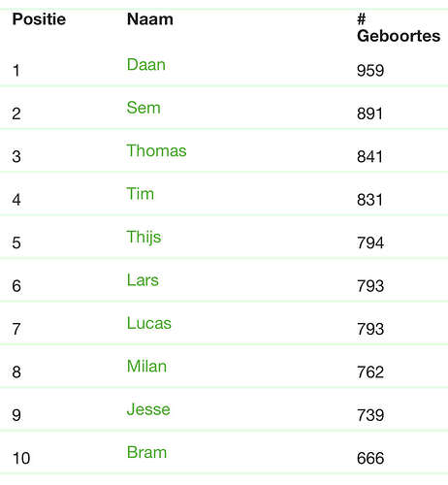448x485 pixels.
Task: Click the Bram name link
Action: click(x=146, y=452)
